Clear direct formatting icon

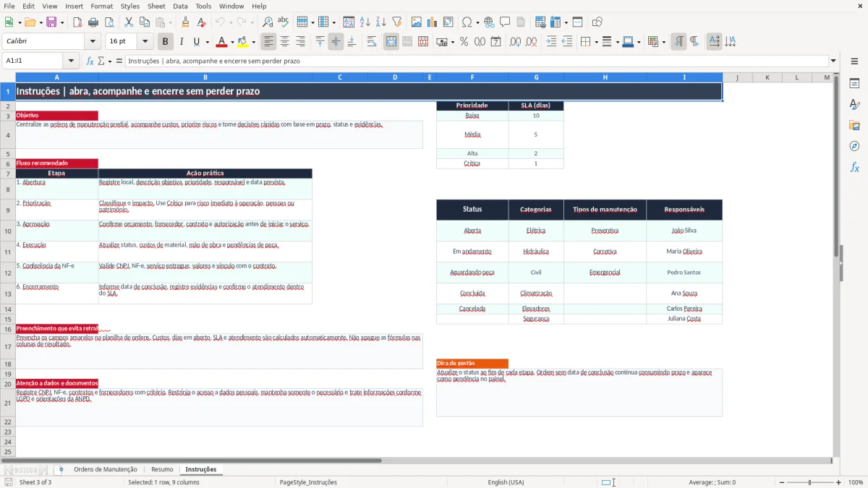pos(202,22)
